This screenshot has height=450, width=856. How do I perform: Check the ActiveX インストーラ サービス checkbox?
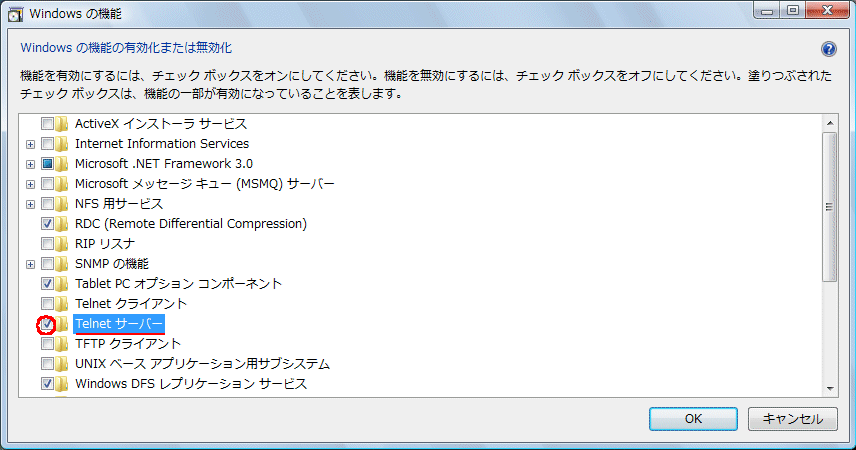pos(47,124)
